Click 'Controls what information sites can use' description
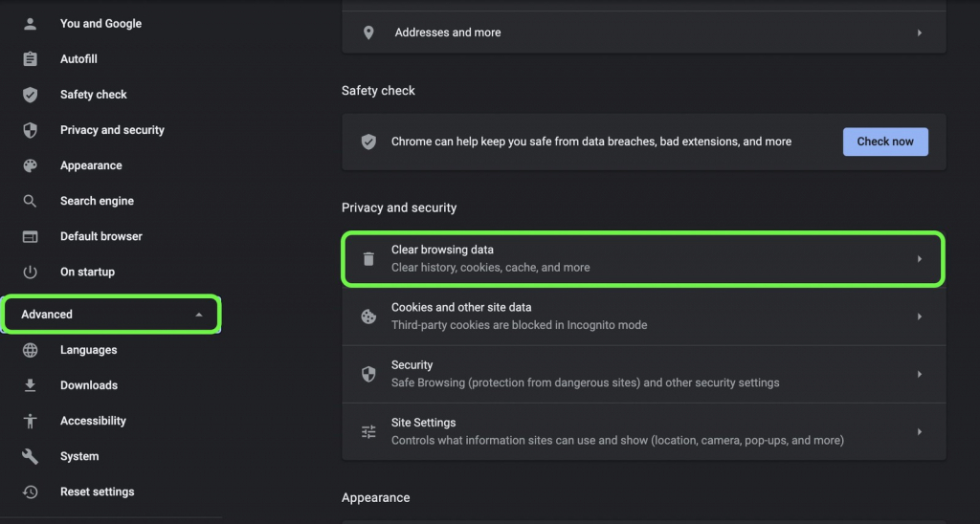 pyautogui.click(x=617, y=440)
